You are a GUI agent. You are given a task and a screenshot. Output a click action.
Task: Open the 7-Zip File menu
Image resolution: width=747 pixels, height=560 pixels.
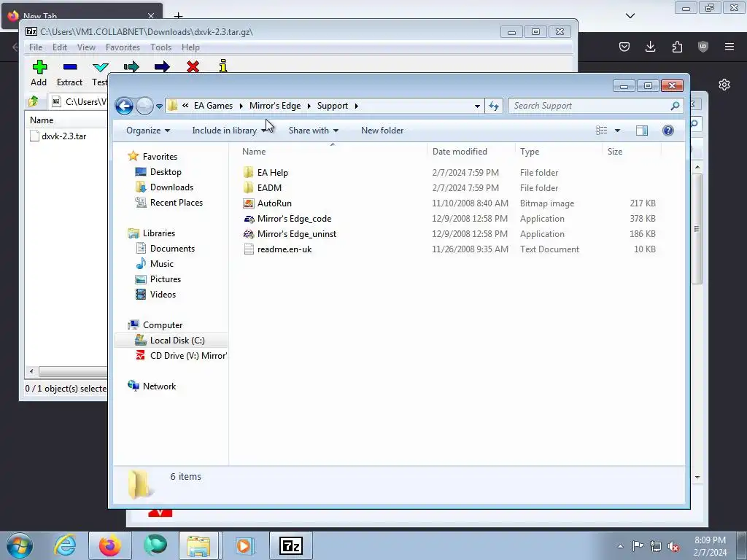coord(36,47)
